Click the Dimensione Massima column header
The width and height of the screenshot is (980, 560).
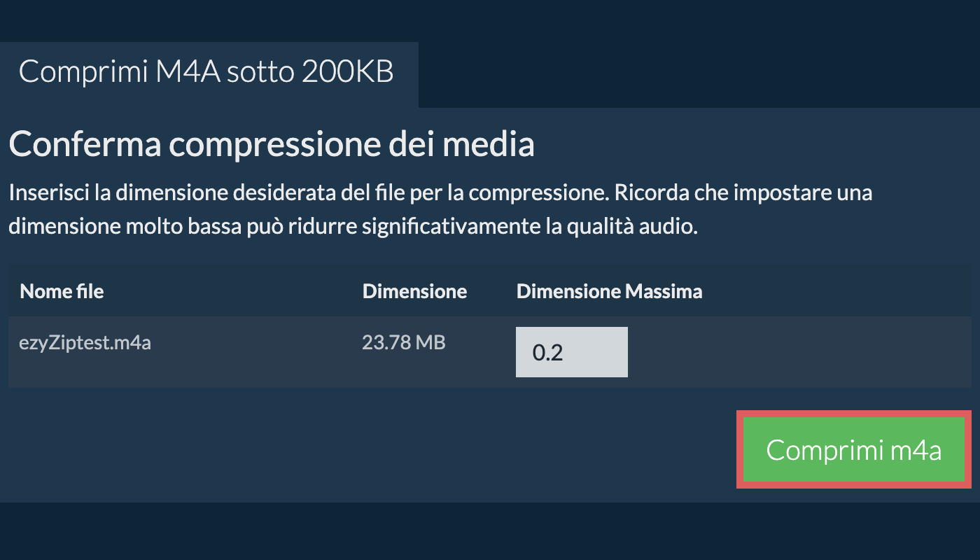pyautogui.click(x=609, y=291)
